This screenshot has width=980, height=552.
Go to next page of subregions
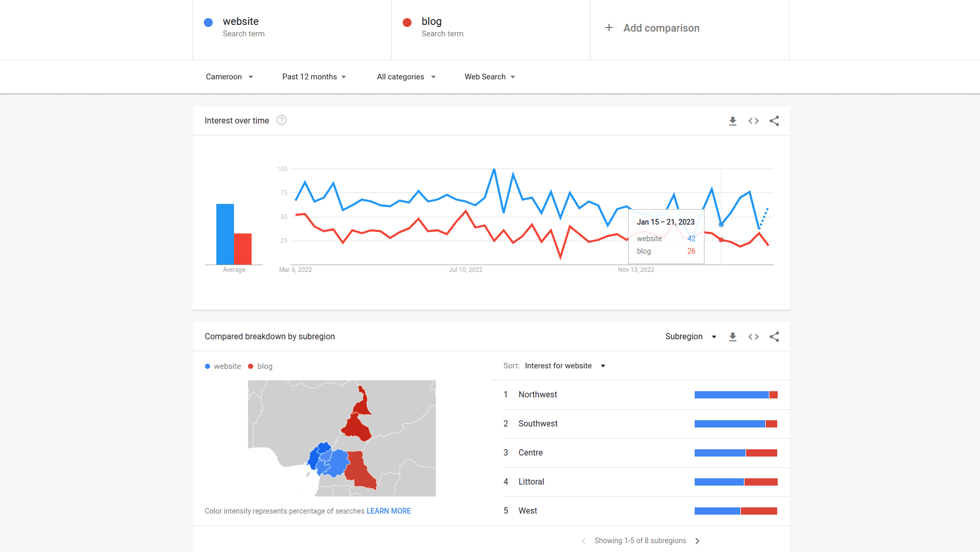[x=697, y=541]
